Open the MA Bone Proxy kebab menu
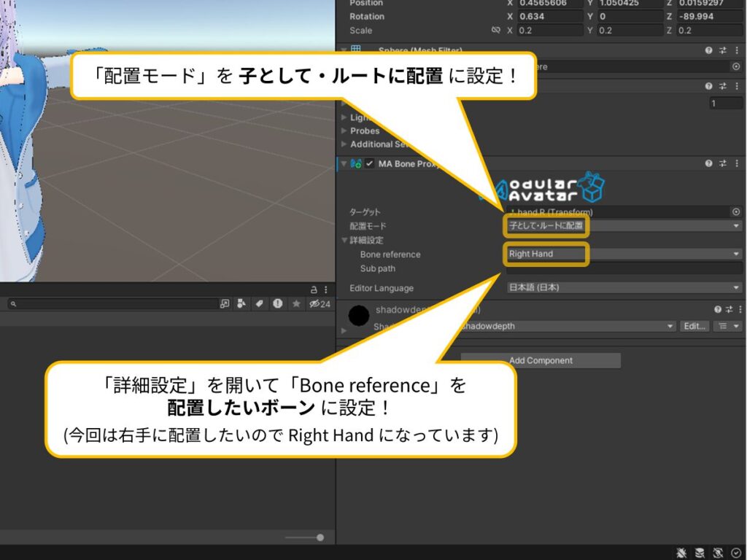 pyautogui.click(x=736, y=164)
